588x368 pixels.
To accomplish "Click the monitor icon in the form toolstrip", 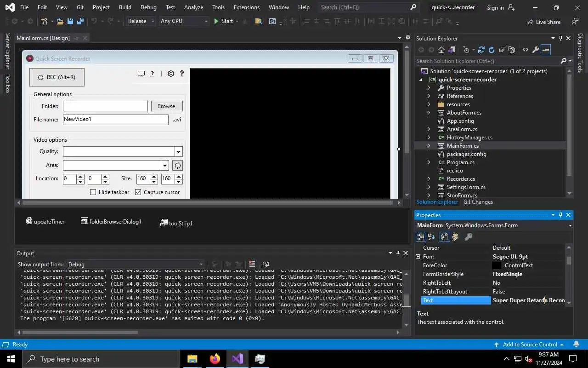I will 141,74.
